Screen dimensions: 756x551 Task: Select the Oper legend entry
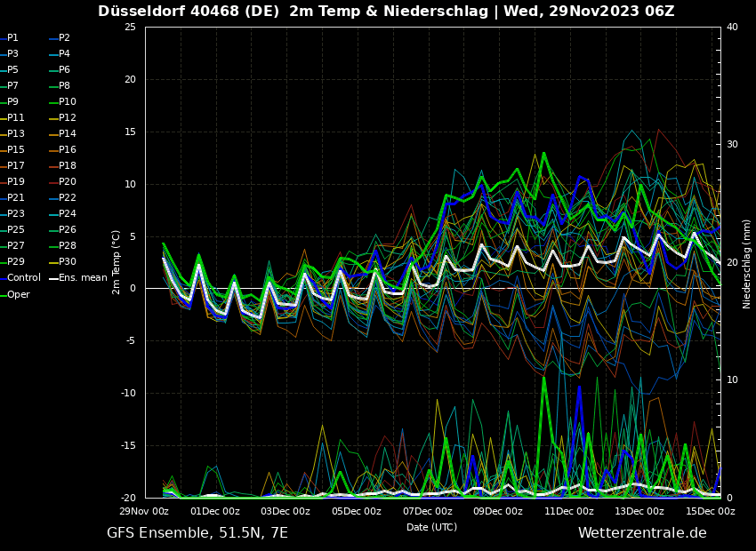tap(18, 294)
